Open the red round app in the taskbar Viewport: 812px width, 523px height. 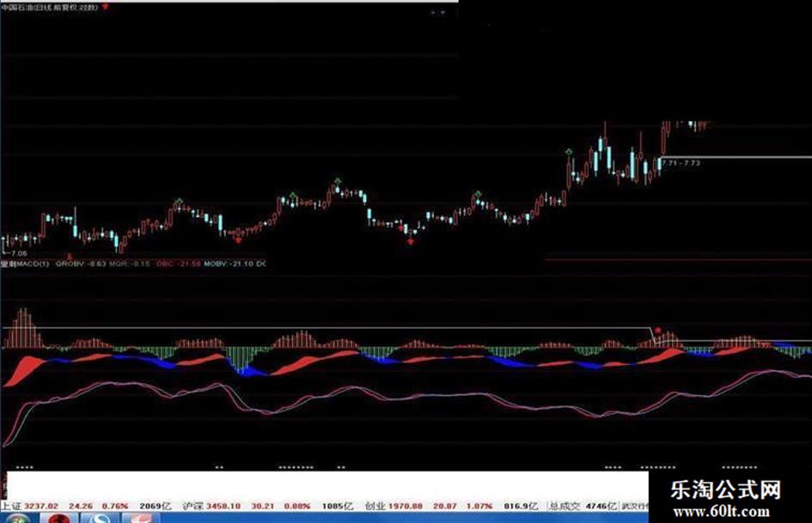59,518
